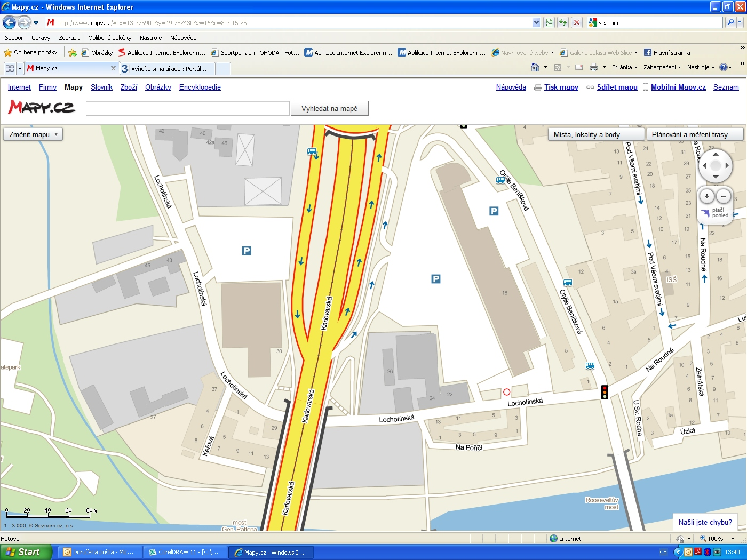Open the Nápověda menu
This screenshot has width=747, height=560.
pos(183,38)
